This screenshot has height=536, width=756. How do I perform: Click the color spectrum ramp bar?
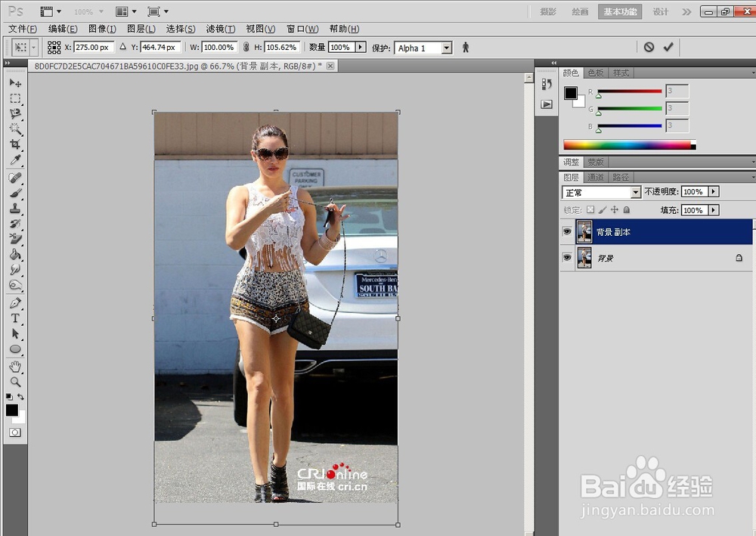tap(629, 144)
